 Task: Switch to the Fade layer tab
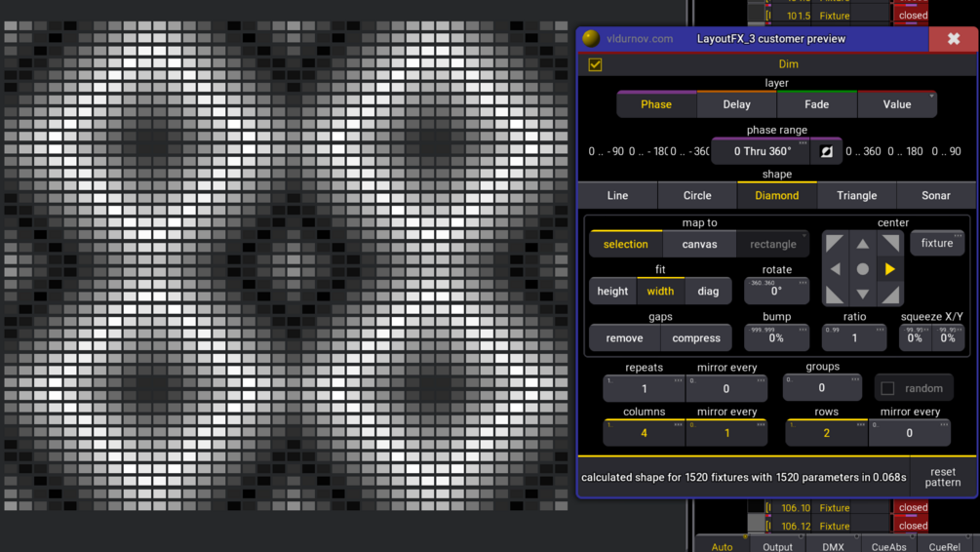(x=817, y=104)
